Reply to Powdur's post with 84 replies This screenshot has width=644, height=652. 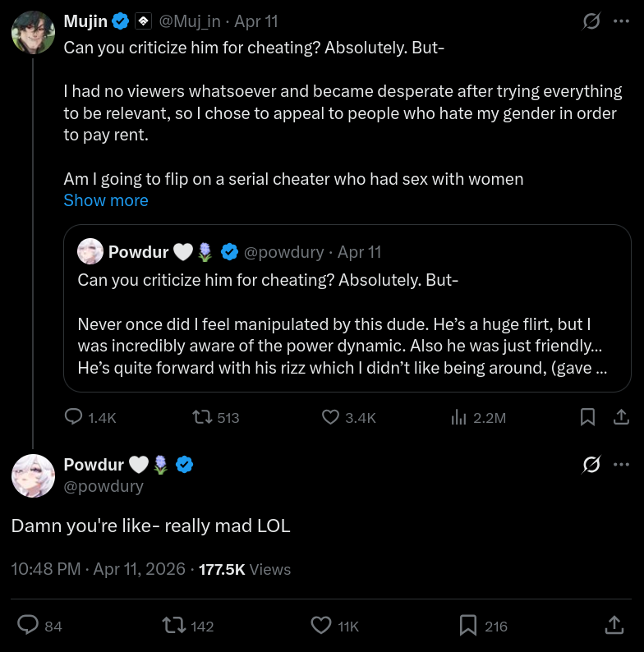(x=40, y=626)
